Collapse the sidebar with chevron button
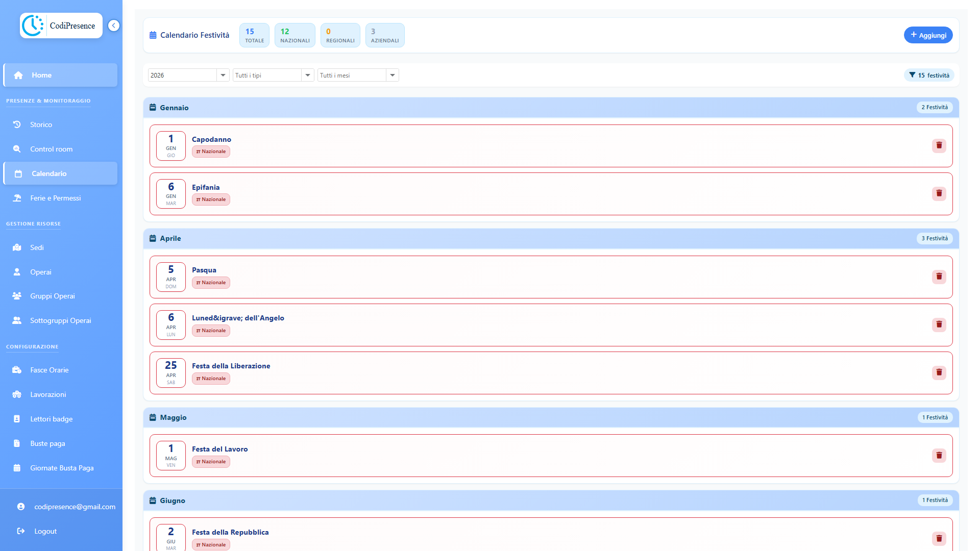Image resolution: width=980 pixels, height=551 pixels. [114, 26]
